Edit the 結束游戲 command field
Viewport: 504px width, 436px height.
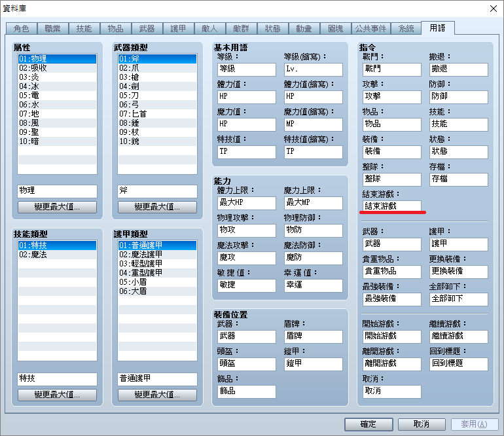(x=392, y=205)
